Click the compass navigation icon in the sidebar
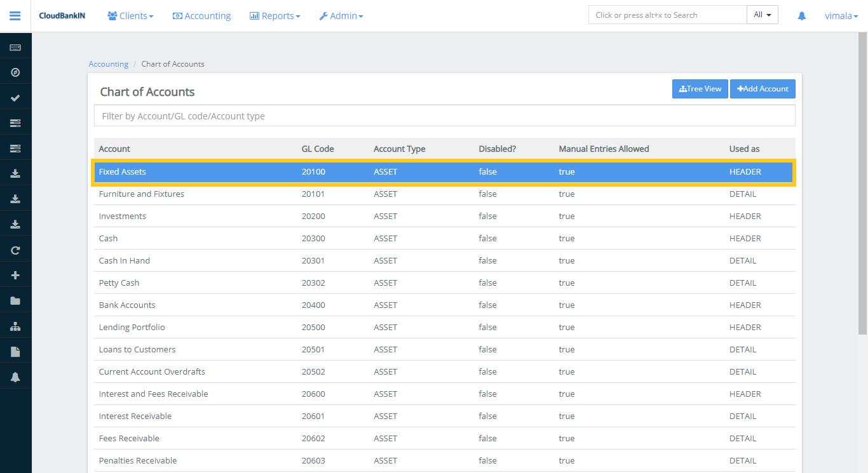This screenshot has width=868, height=473. [x=15, y=72]
